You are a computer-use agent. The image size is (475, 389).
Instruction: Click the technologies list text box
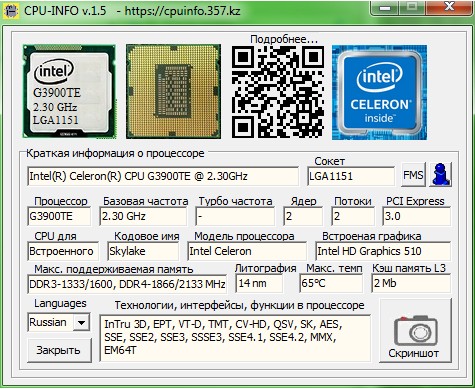tap(235, 338)
